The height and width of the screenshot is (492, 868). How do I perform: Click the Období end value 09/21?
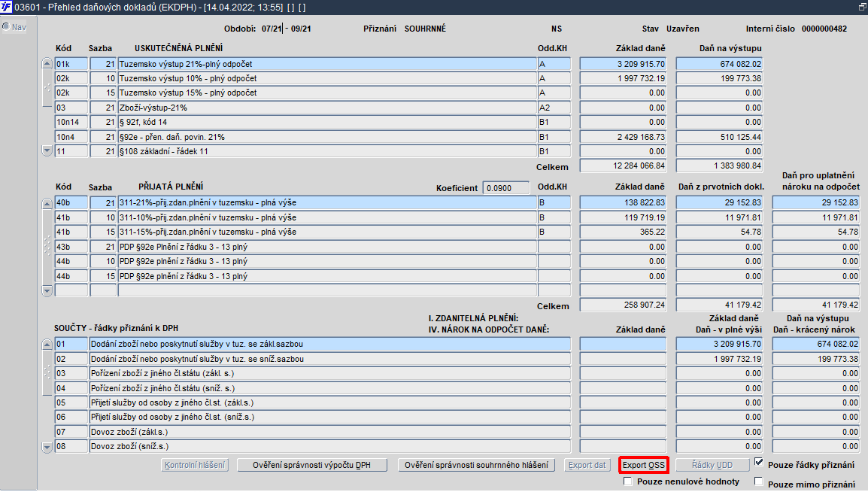[x=301, y=29]
